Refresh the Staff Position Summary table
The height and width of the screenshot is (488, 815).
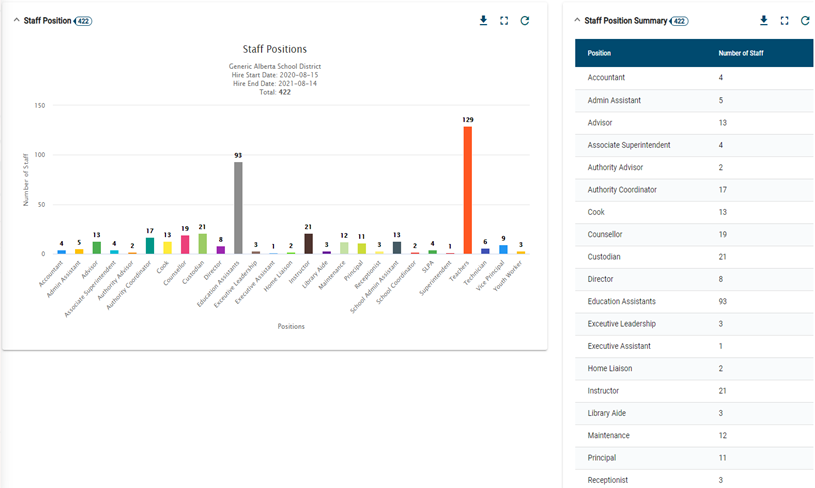(805, 20)
